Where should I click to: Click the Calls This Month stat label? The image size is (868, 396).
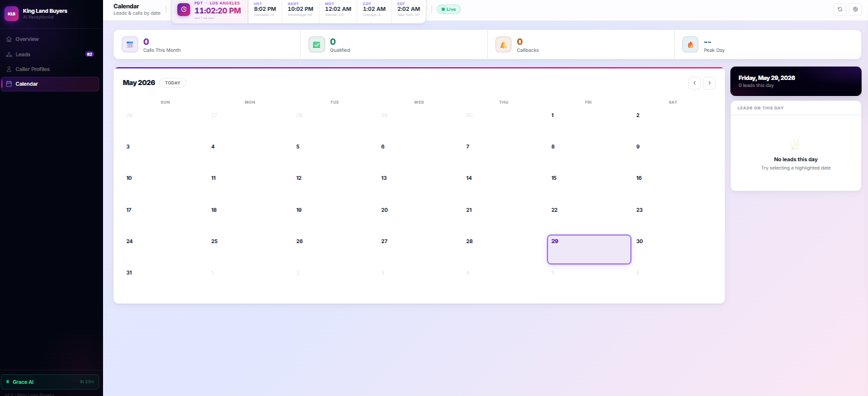[x=162, y=50]
